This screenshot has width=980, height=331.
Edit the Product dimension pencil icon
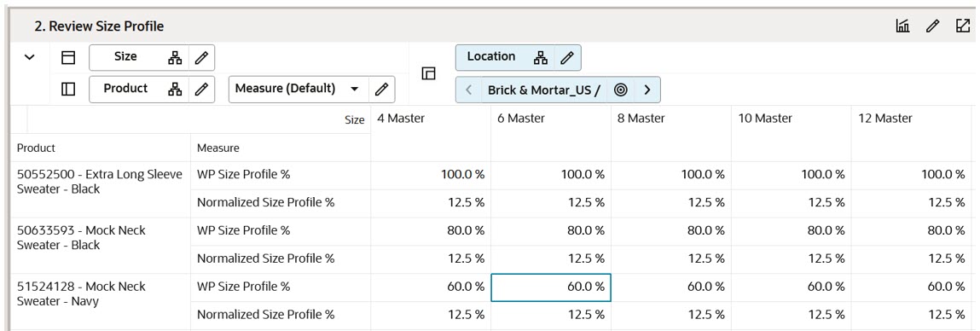point(201,90)
